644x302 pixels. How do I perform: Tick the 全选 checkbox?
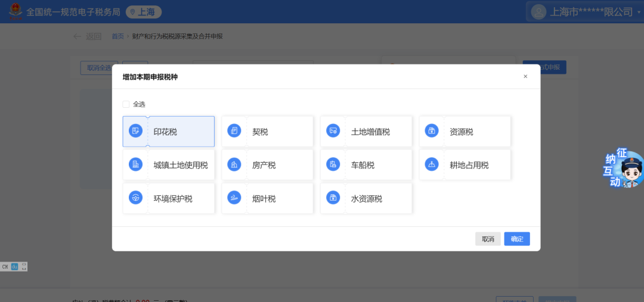pyautogui.click(x=126, y=104)
